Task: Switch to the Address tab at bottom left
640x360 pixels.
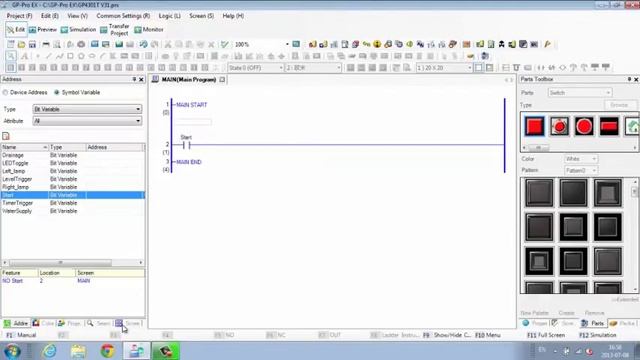Action: pos(16,323)
